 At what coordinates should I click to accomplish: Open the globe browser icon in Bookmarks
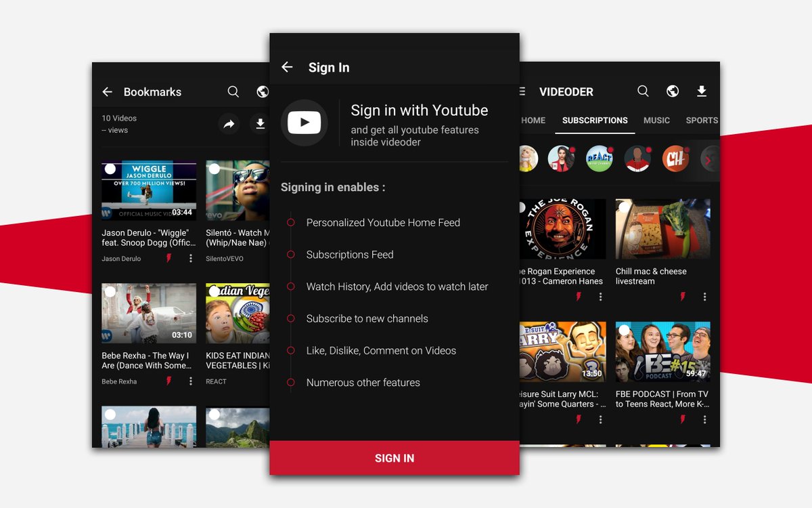(x=263, y=91)
